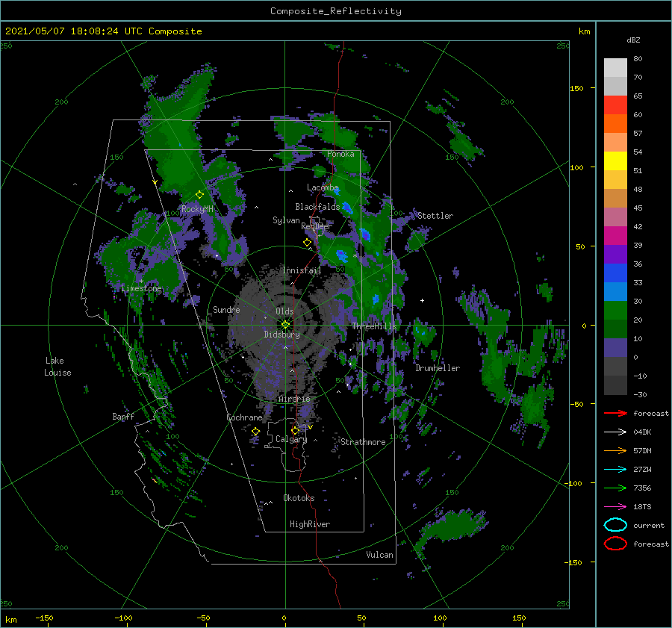Viewport: 672px width, 628px height.
Task: Click the magenta 18TS arrow legend icon
Action: [615, 507]
